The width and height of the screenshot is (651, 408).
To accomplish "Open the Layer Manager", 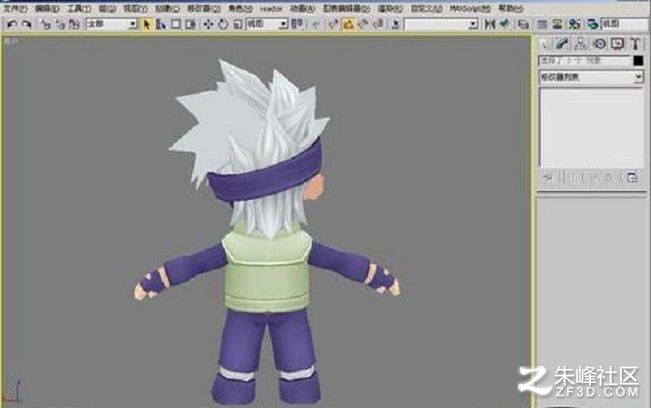I will pos(524,24).
